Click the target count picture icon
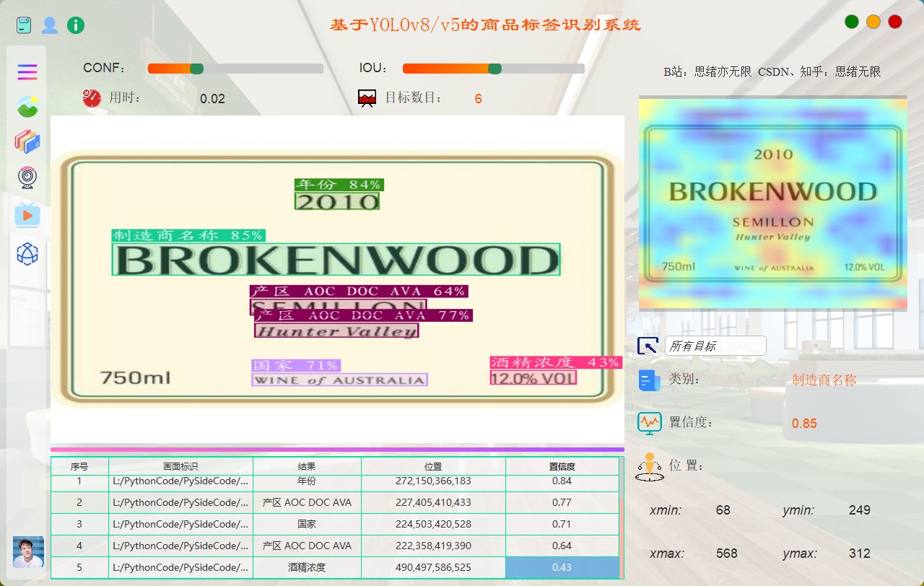Image resolution: width=924 pixels, height=586 pixels. [367, 98]
